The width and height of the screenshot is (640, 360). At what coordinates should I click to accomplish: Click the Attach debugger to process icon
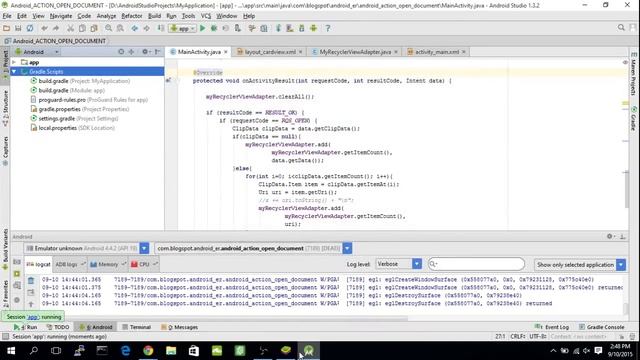point(237,28)
